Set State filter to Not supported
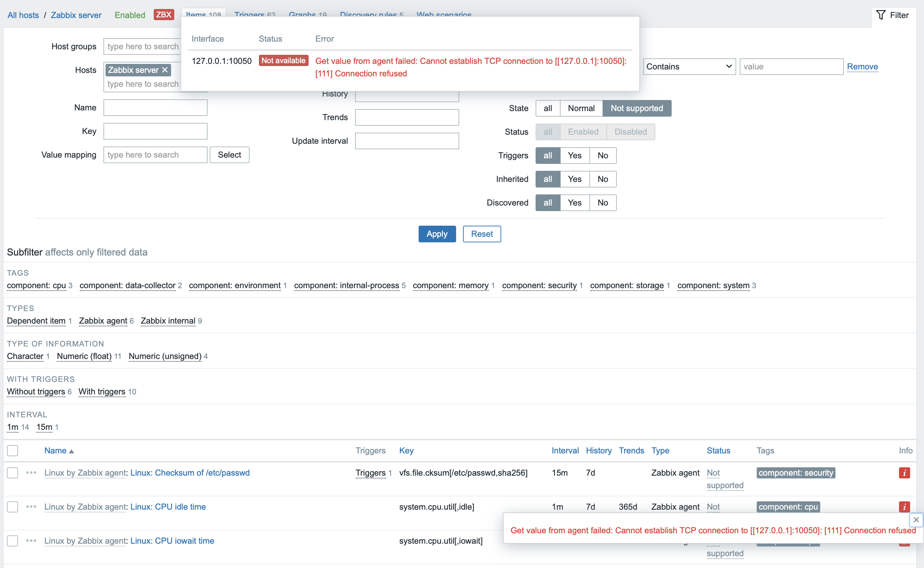The width and height of the screenshot is (924, 568). tap(637, 108)
